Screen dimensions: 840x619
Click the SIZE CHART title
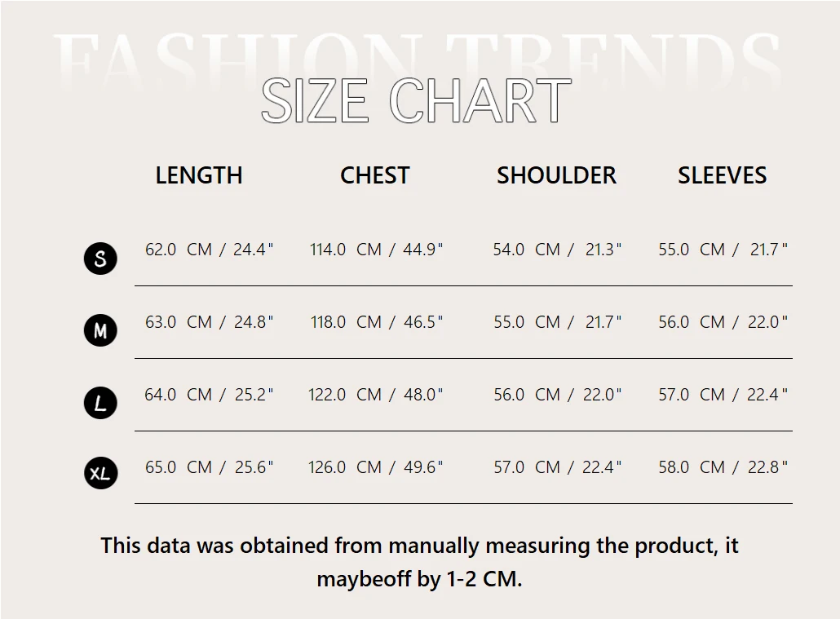(x=416, y=101)
